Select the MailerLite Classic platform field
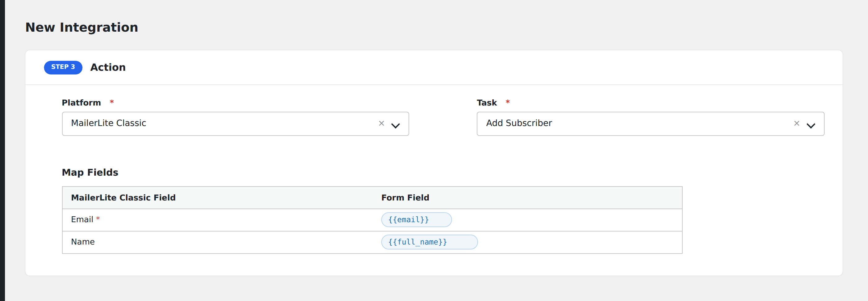Image resolution: width=868 pixels, height=301 pixels. (x=235, y=124)
